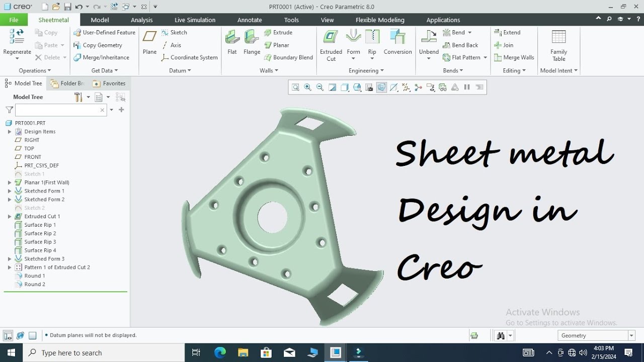Screen dimensions: 644x362
Task: Expand the Walls group dropdown
Action: coord(269,71)
